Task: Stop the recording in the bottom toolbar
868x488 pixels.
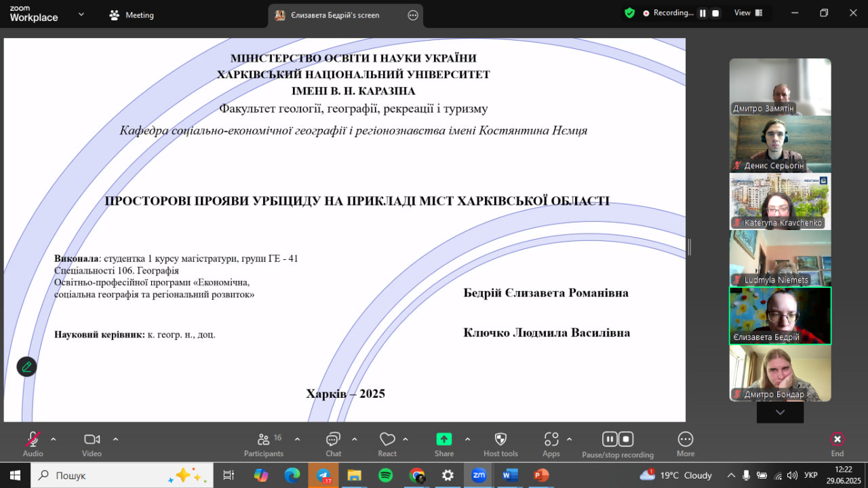Action: click(626, 439)
